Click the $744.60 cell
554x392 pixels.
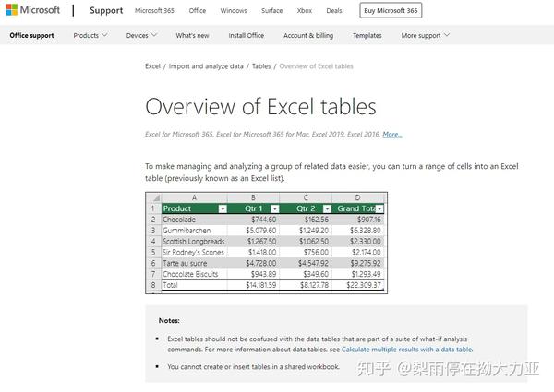(x=263, y=220)
